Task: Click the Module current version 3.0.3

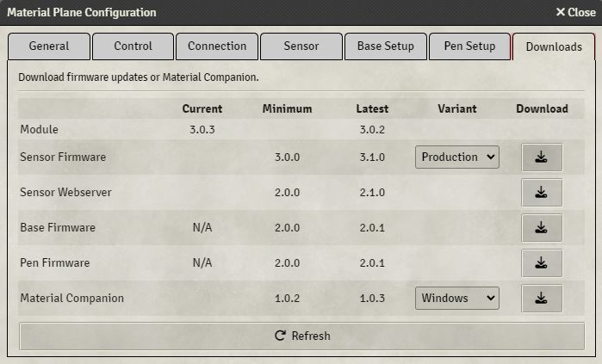Action: point(202,130)
